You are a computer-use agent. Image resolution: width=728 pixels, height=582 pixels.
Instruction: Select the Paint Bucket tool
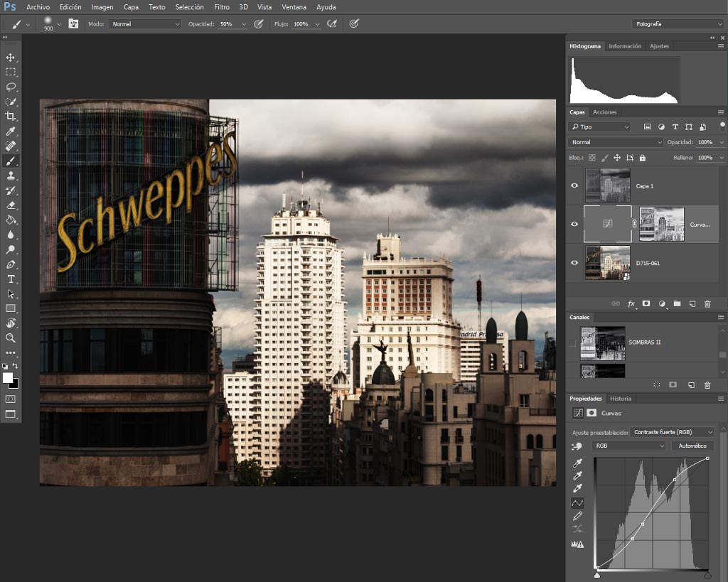point(10,220)
